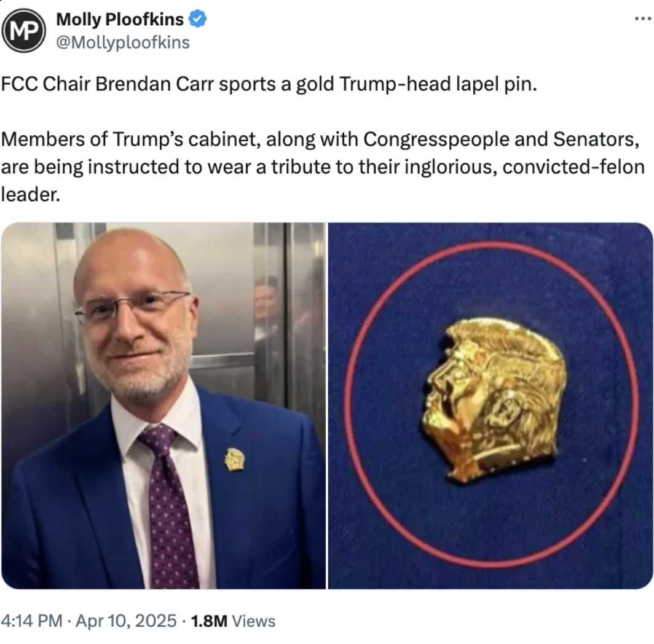Click the blue verified badge
Viewport: 654px width, 644px height.
click(197, 19)
